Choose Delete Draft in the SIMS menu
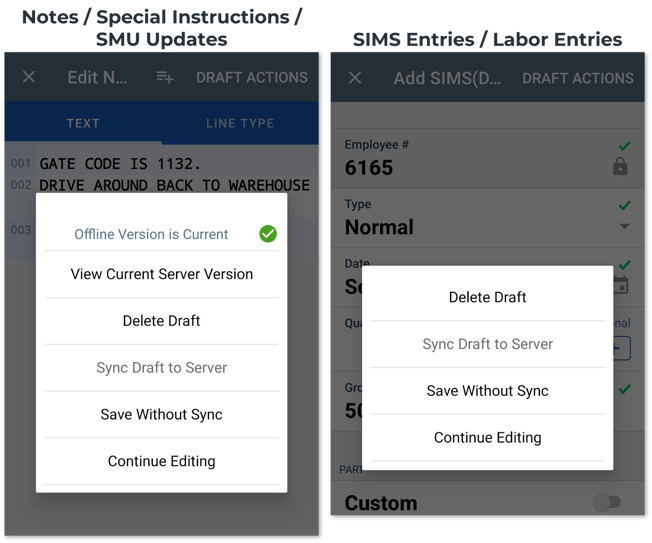Screen dimensions: 652x543 pyautogui.click(x=488, y=297)
